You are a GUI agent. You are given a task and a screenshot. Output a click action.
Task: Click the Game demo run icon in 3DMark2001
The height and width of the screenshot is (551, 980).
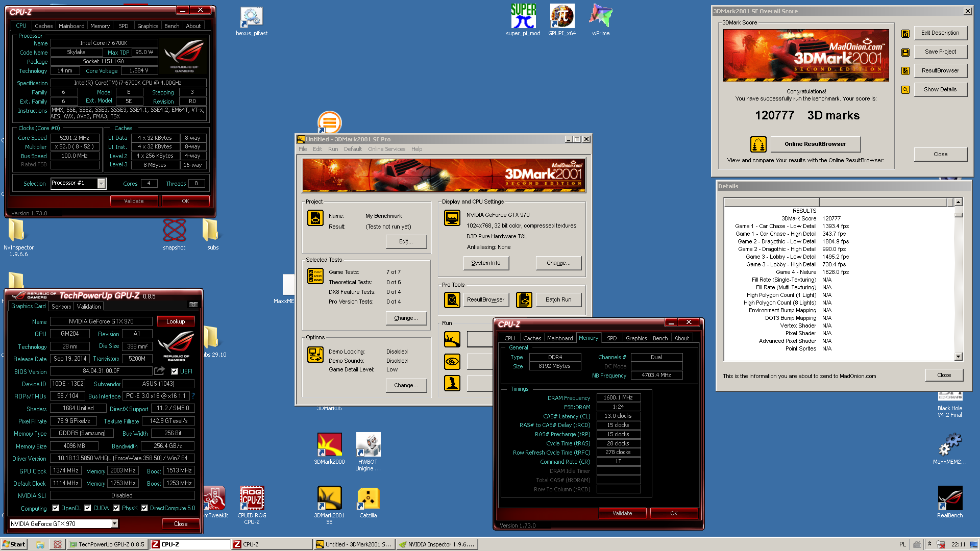(x=452, y=383)
